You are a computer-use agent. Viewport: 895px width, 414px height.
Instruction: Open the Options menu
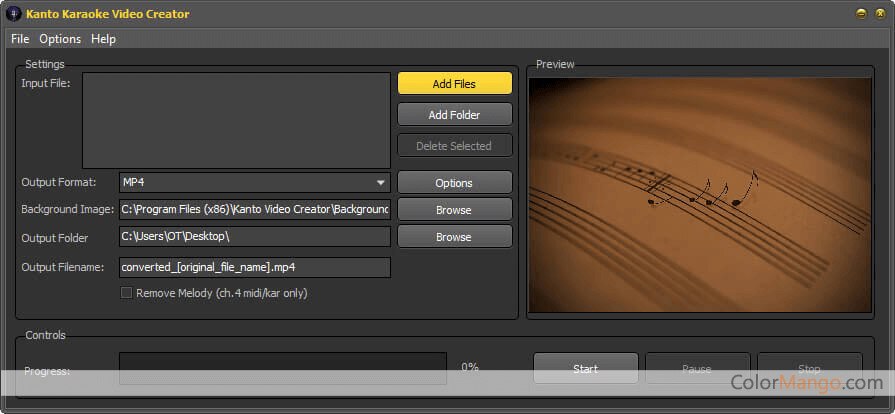click(x=60, y=39)
